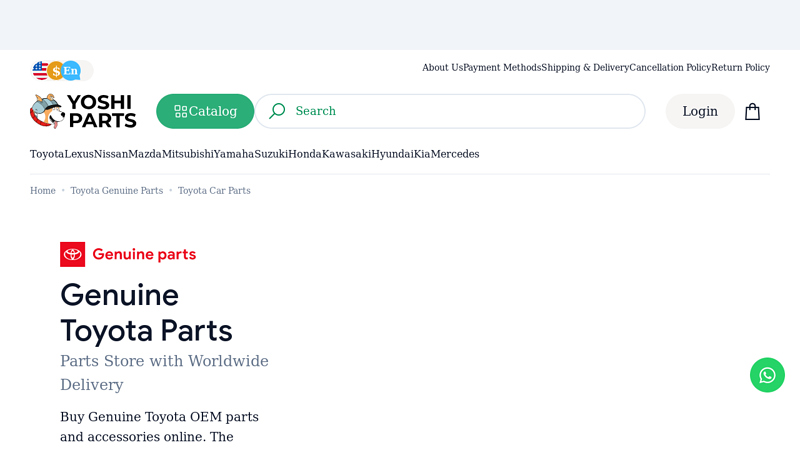Select Mazda brand in navigation
Screen dimensions: 800x450
pyautogui.click(x=145, y=154)
